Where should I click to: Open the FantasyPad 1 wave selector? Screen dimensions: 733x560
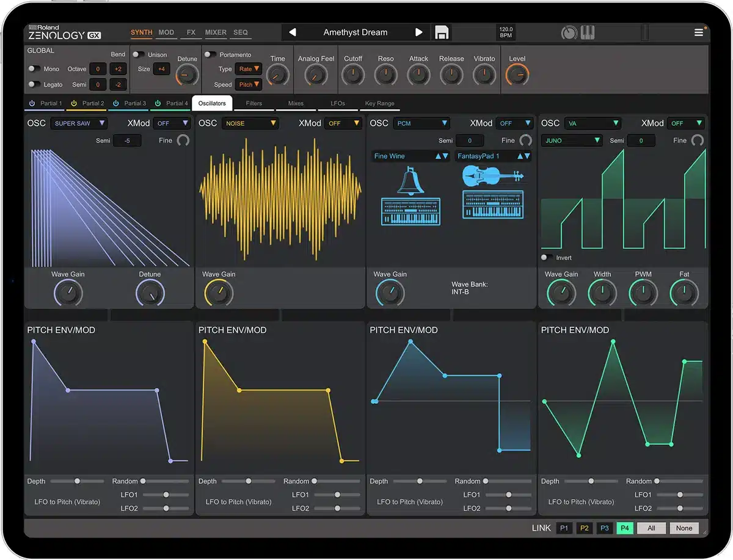point(493,156)
